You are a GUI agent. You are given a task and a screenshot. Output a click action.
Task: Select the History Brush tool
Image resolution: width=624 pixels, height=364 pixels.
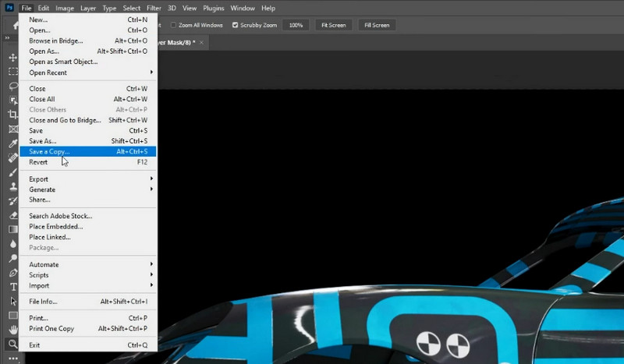coord(12,200)
